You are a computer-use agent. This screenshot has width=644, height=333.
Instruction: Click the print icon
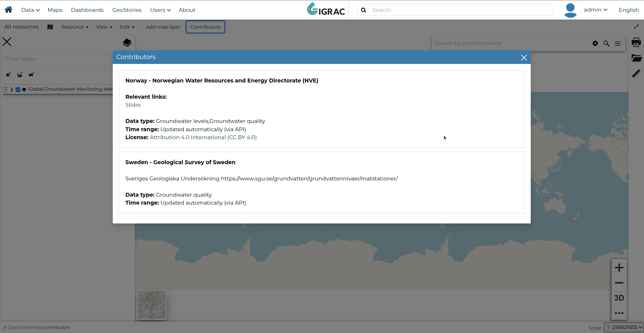[636, 42]
